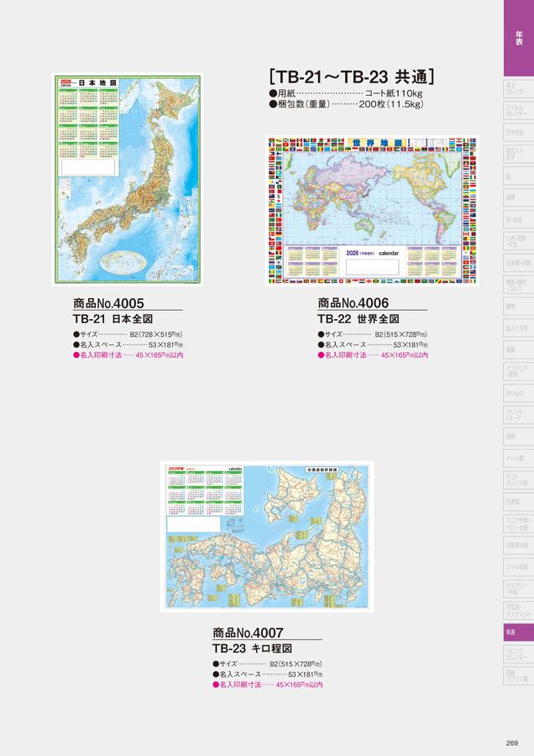This screenshot has width=534, height=756.
Task: Click the title TB-23 キロ程図
Action: (252, 648)
